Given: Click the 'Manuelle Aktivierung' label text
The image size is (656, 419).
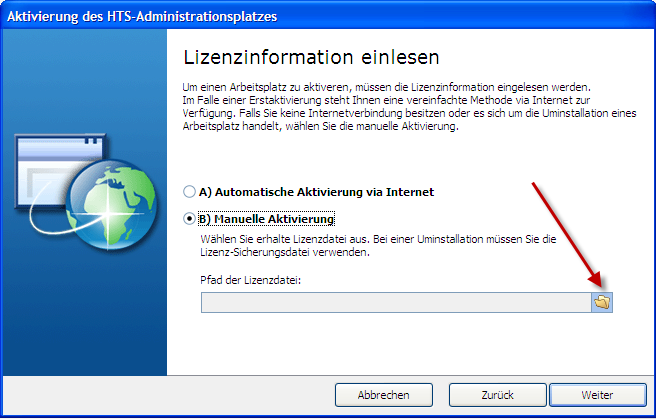Looking at the screenshot, I should pyautogui.click(x=268, y=218).
